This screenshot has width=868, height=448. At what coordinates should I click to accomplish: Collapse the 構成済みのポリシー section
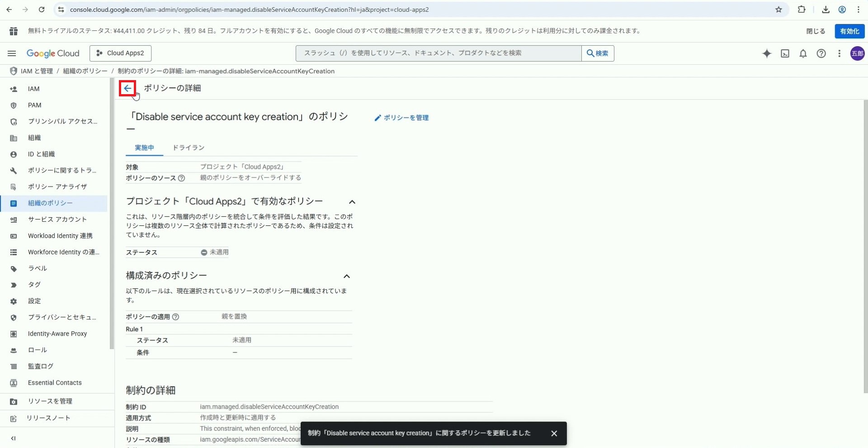pos(347,276)
